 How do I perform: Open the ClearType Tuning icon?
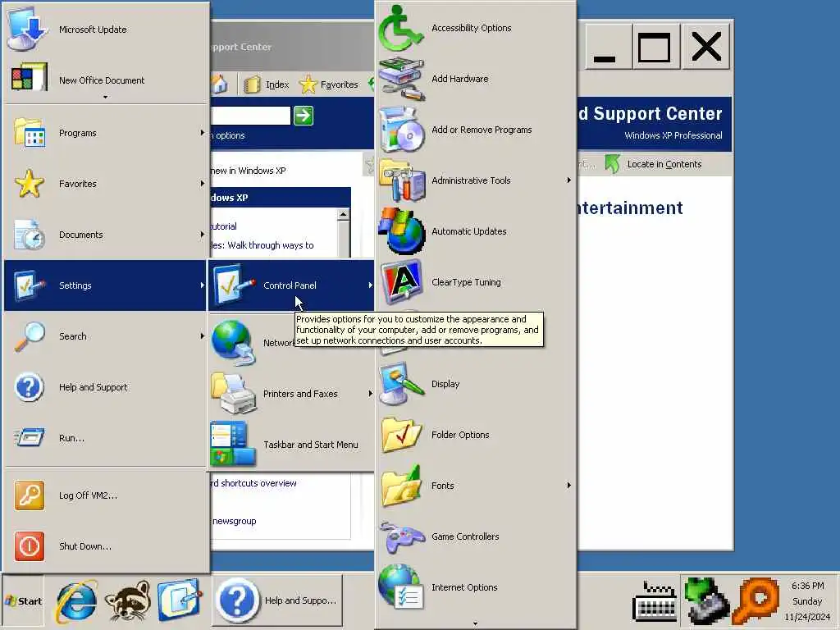400,282
